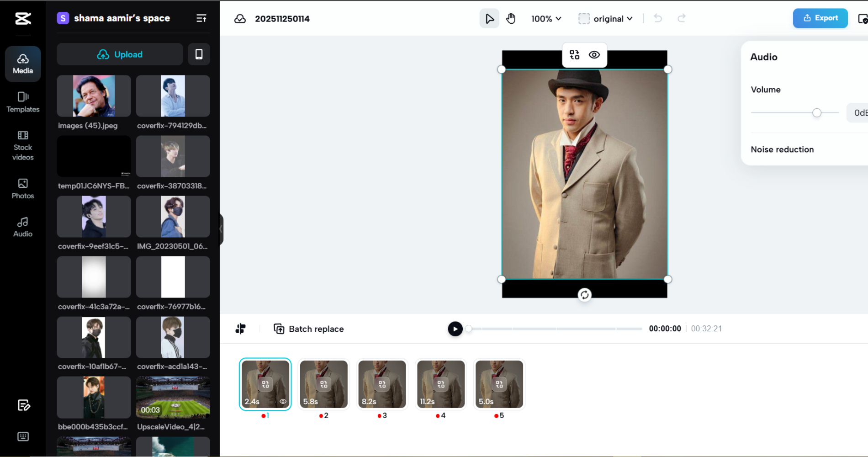Click the Export button

click(820, 18)
